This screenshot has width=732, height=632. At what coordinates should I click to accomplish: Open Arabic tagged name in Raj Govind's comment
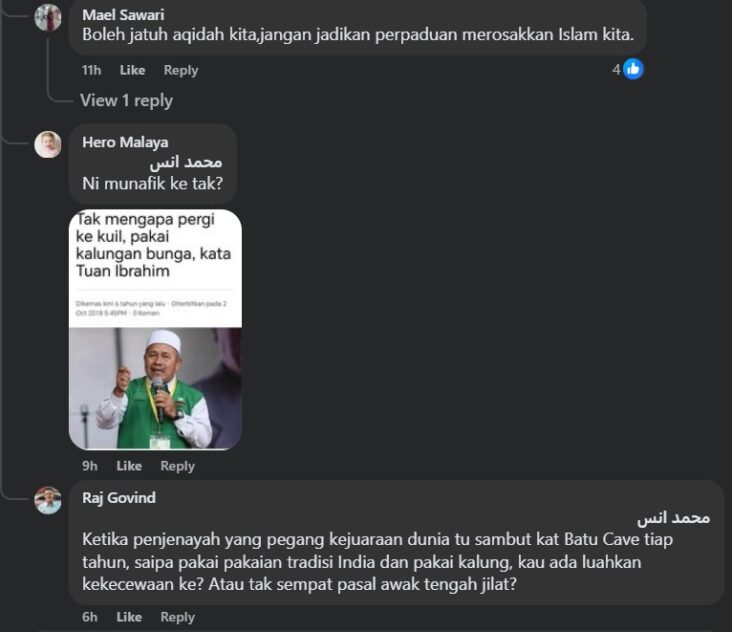click(673, 518)
